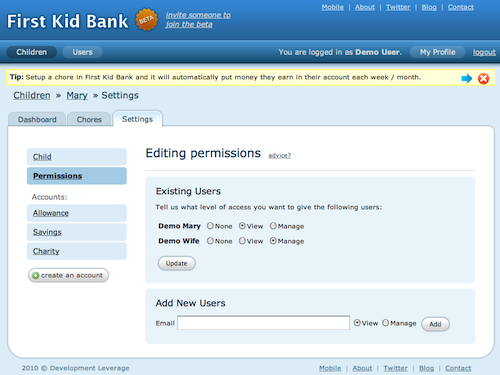The width and height of the screenshot is (500, 375).
Task: Open the Chores tab
Action: coord(89,119)
